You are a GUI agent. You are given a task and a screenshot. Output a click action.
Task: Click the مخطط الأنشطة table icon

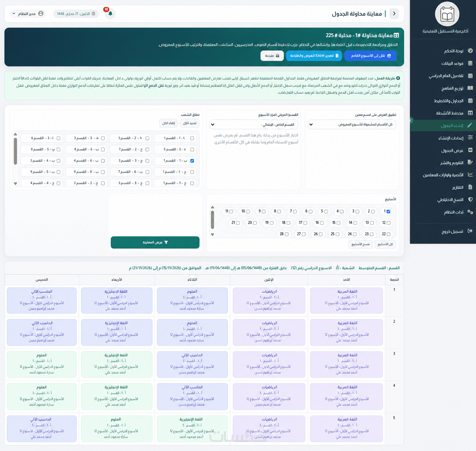[x=470, y=113]
